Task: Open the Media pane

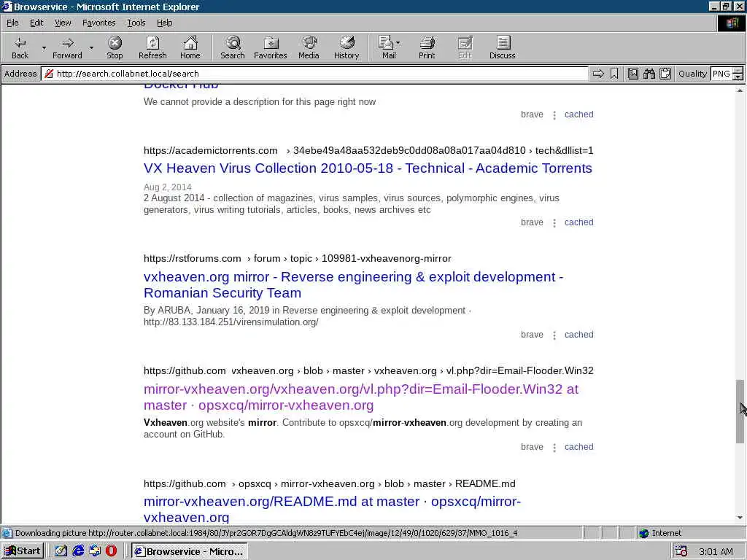Action: point(309,47)
